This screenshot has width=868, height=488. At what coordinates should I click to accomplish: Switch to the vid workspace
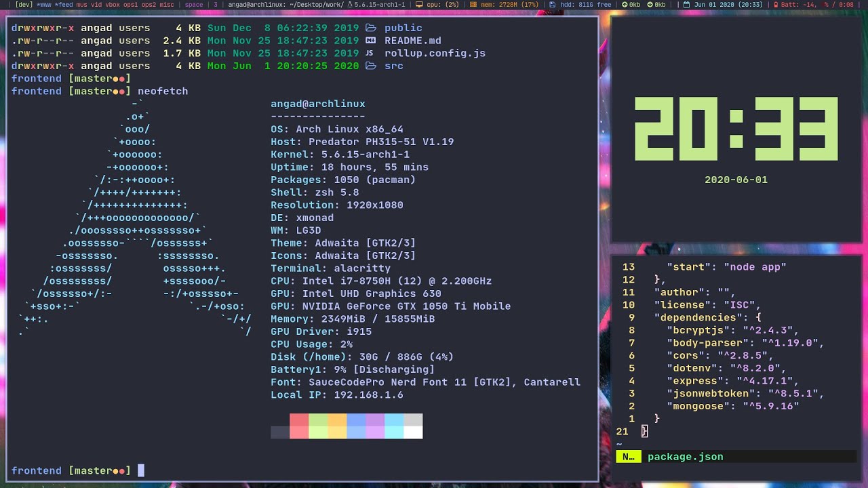point(96,4)
